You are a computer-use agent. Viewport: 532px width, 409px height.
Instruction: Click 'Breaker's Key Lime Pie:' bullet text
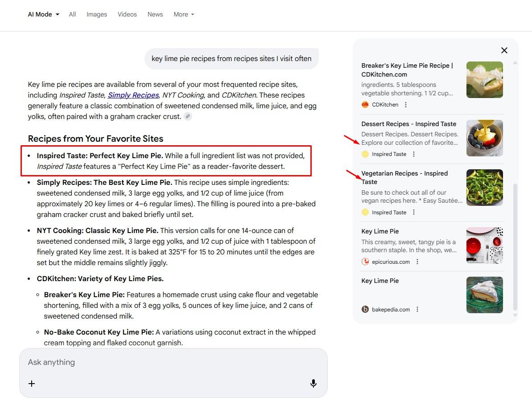coord(84,295)
